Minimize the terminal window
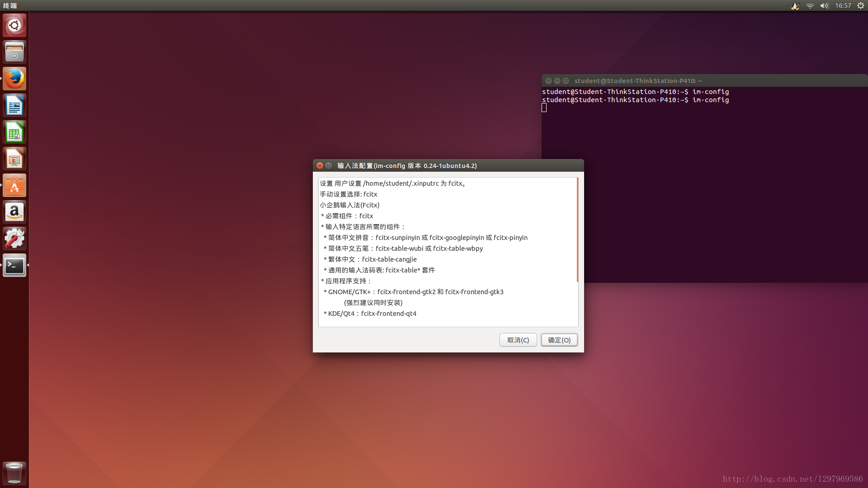Screen dimensions: 868x488 click(x=557, y=80)
